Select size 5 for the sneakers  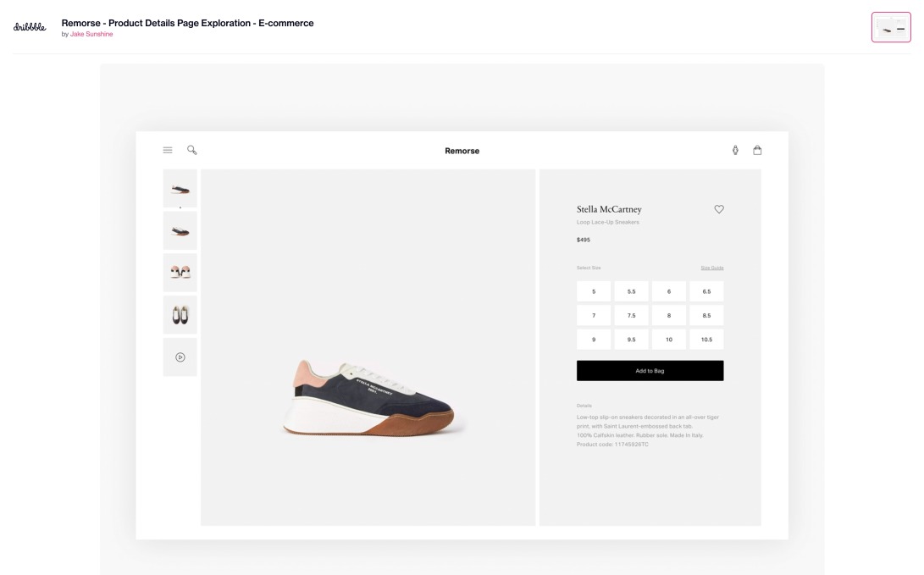593,290
